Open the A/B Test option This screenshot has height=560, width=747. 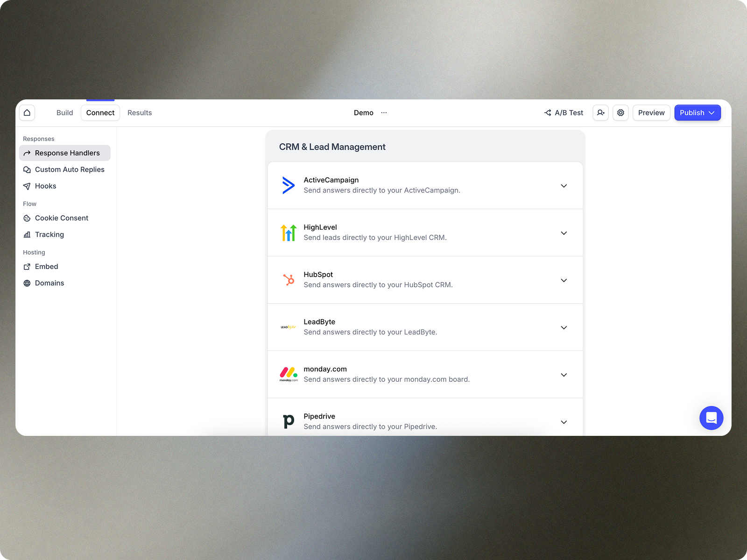coord(564,112)
